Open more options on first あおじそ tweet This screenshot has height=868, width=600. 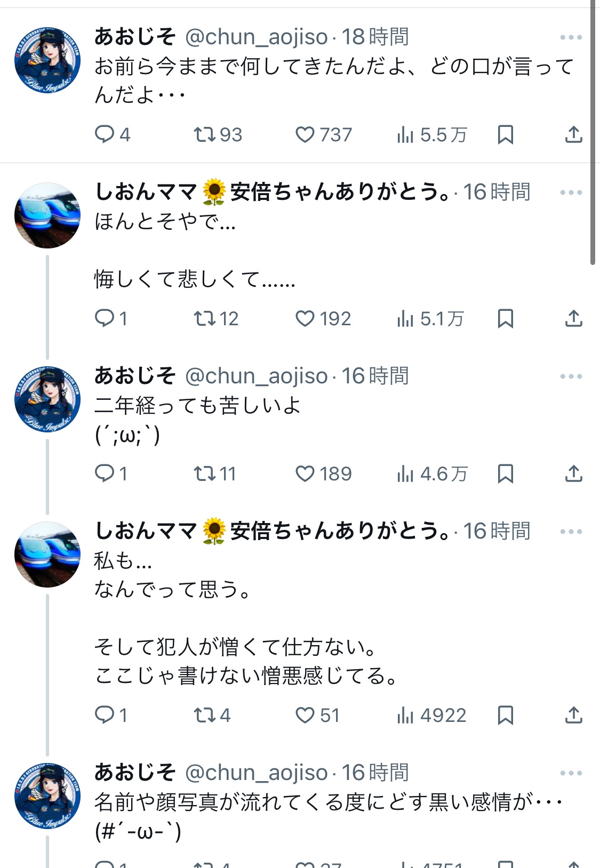click(571, 37)
